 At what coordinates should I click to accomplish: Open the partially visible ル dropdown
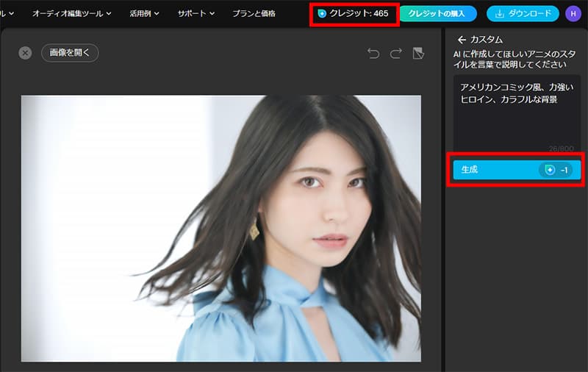(7, 13)
